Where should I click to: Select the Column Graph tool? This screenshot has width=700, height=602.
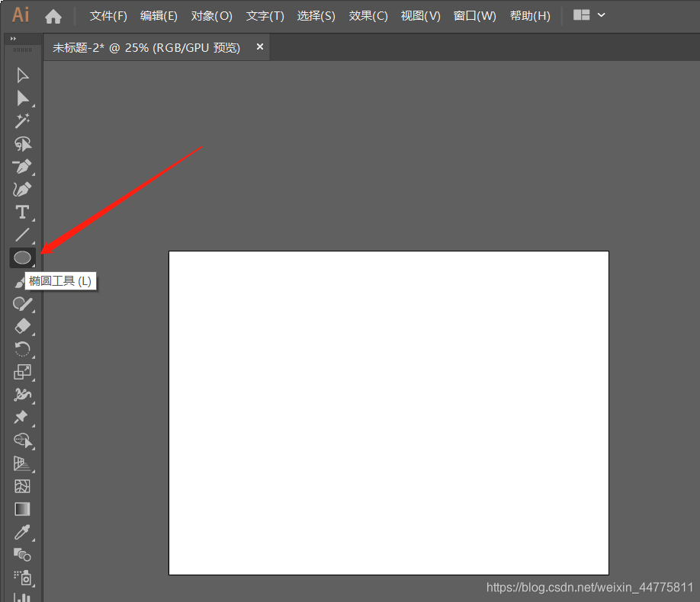point(22,597)
